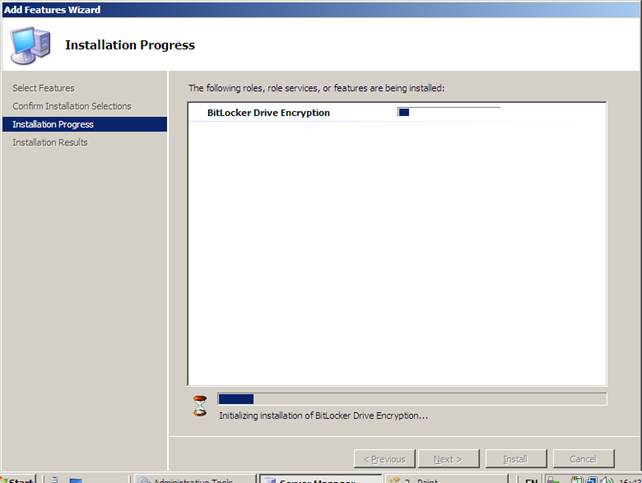642x483 pixels.
Task: Cancel the Add Features Wizard
Action: (x=583, y=459)
